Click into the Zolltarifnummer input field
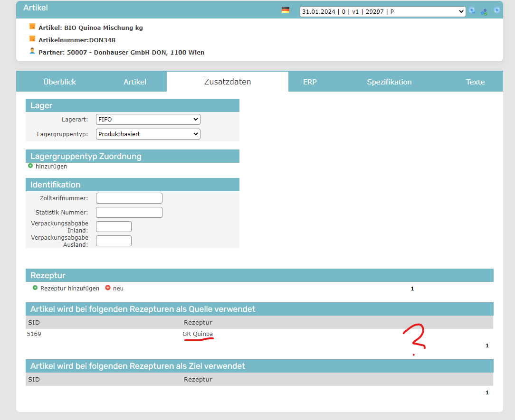The width and height of the screenshot is (515, 420). pyautogui.click(x=129, y=198)
